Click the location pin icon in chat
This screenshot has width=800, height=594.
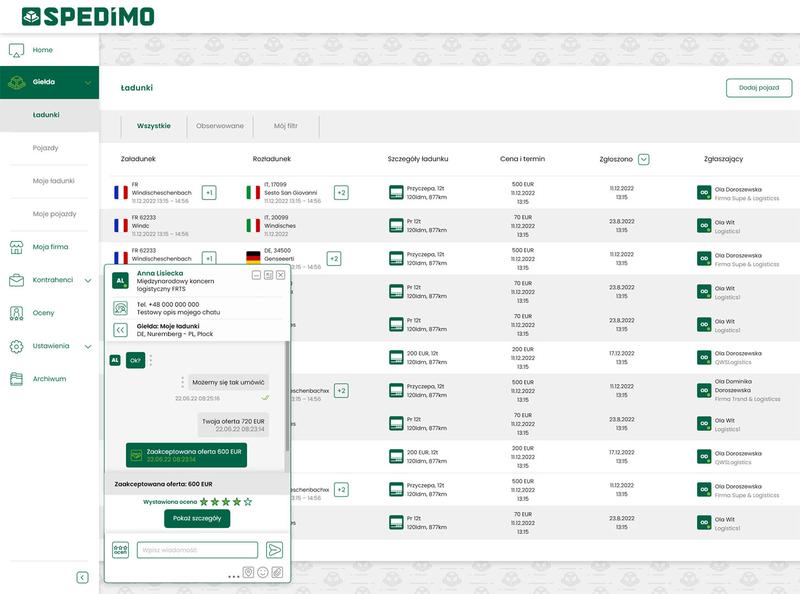(x=248, y=573)
